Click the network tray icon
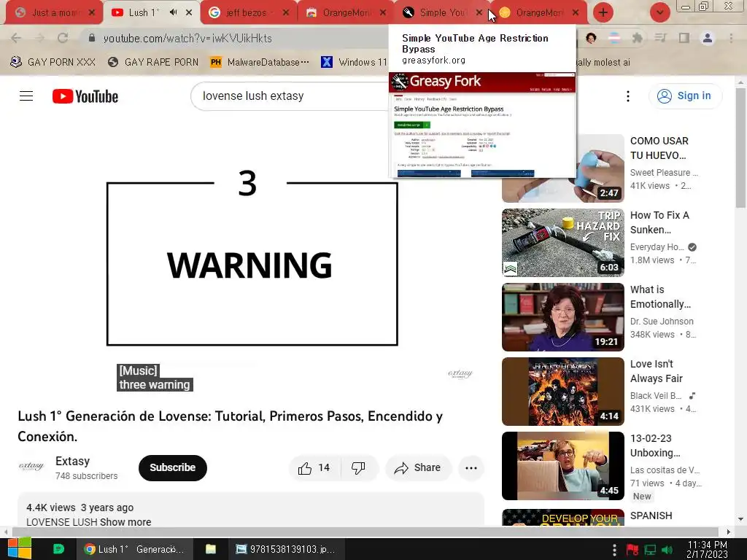Image resolution: width=747 pixels, height=560 pixels. tap(650, 550)
